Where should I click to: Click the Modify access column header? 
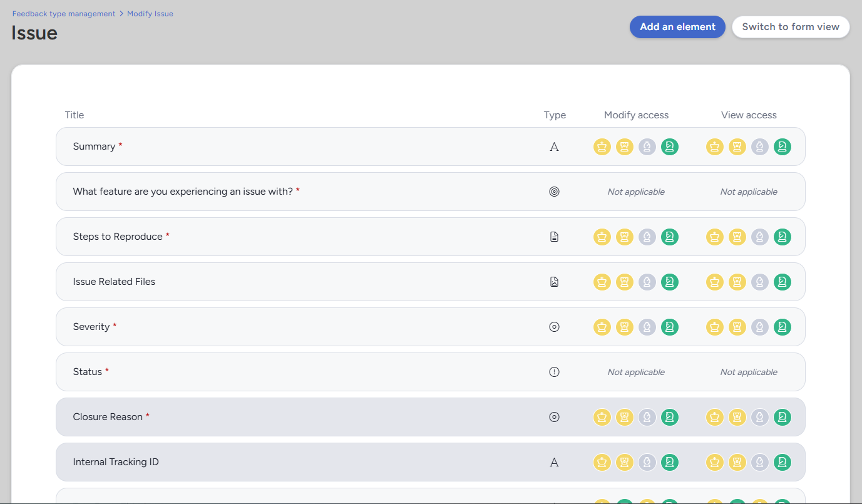tap(636, 115)
